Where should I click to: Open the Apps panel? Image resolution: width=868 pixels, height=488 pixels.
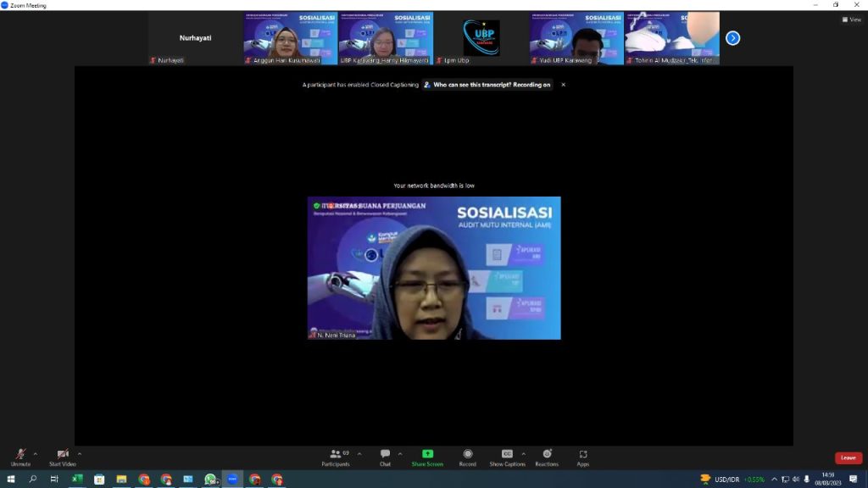[x=583, y=457]
